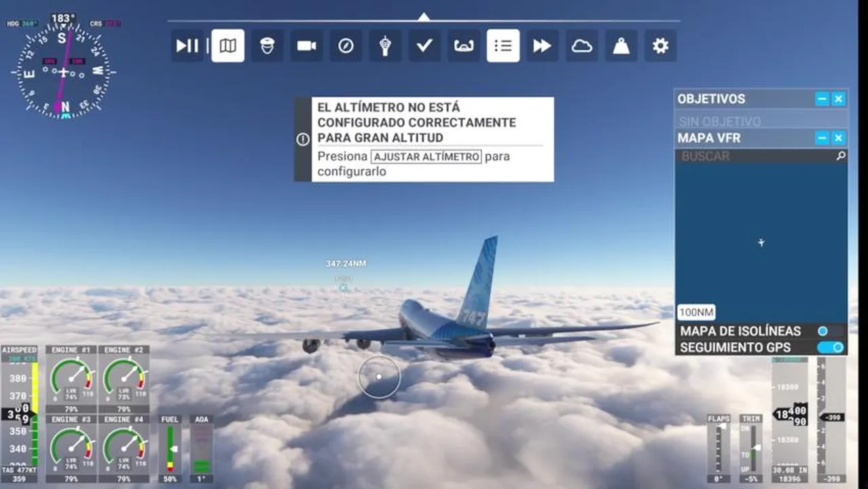The image size is (868, 489).
Task: Toggle the objectives list icon
Action: coord(503,46)
